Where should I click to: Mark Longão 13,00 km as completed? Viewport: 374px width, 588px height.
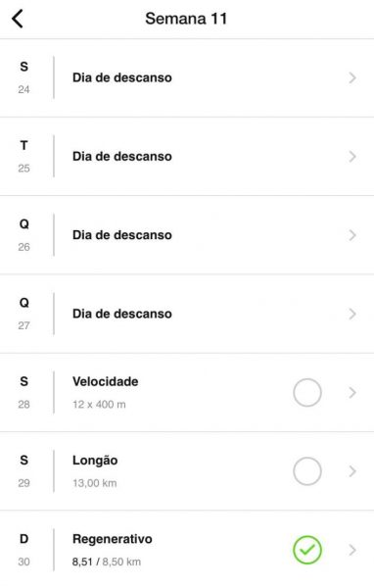click(307, 471)
